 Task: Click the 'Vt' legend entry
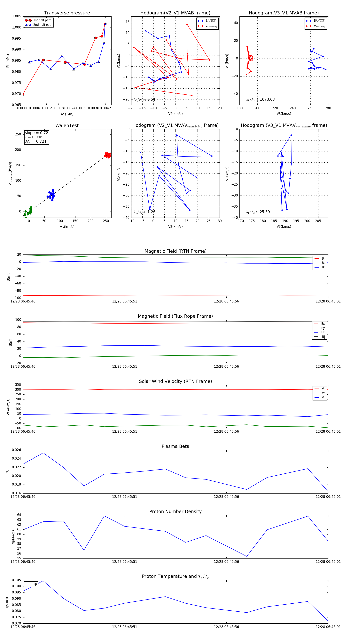(320, 393)
